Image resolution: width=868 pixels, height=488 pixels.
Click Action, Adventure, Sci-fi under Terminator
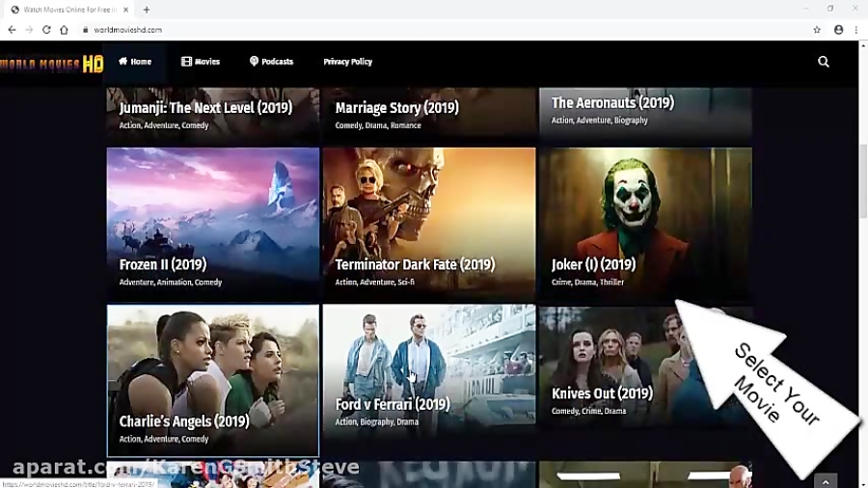(x=375, y=283)
